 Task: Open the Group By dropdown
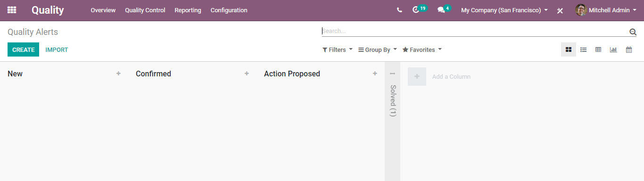pyautogui.click(x=378, y=49)
